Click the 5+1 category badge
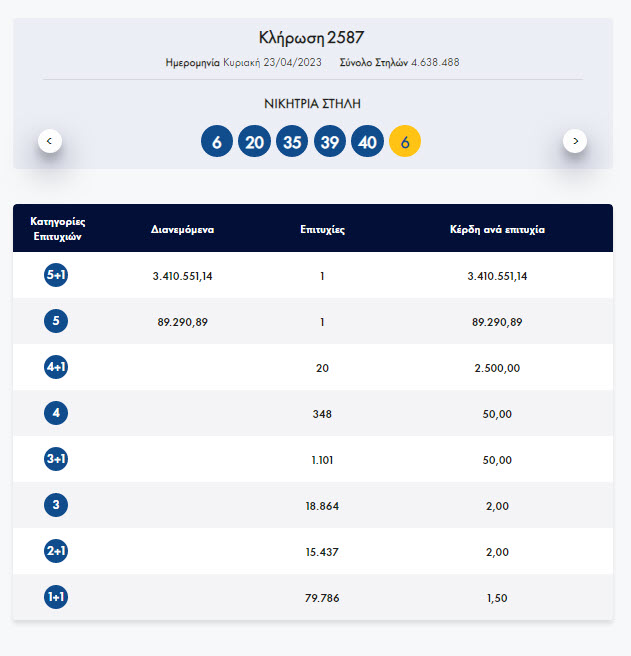The image size is (631, 656). click(x=56, y=275)
